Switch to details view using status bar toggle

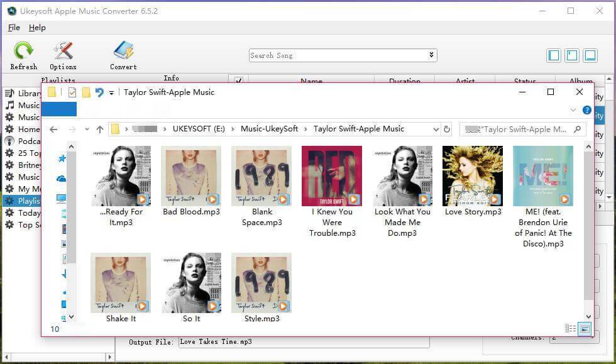(x=570, y=329)
